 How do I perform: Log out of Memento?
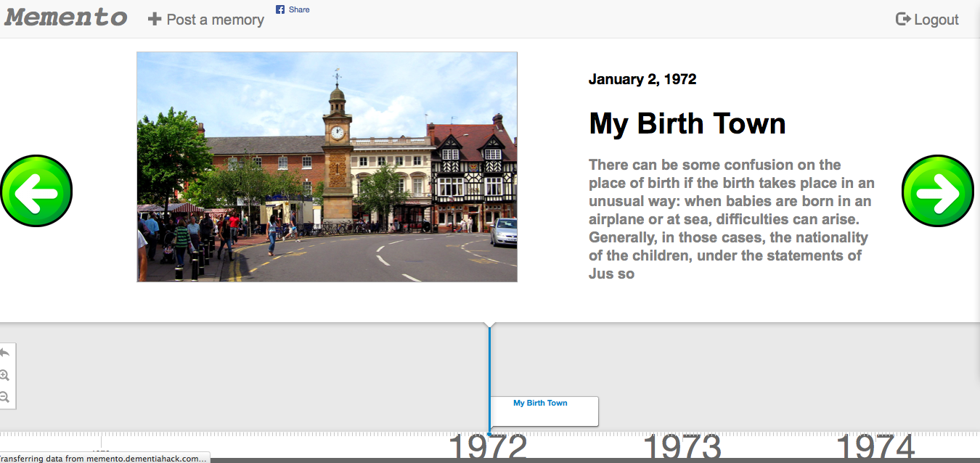(927, 20)
